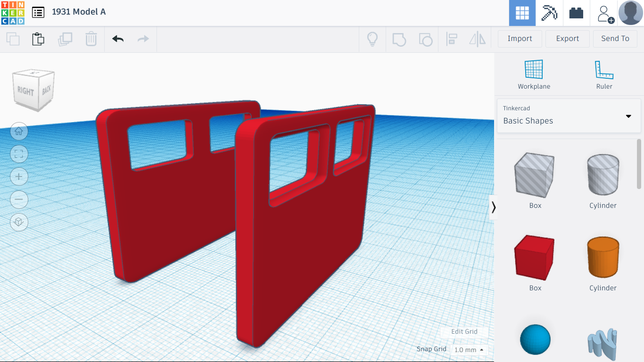Switch to perspective view mode
This screenshot has width=644, height=362.
[x=19, y=222]
